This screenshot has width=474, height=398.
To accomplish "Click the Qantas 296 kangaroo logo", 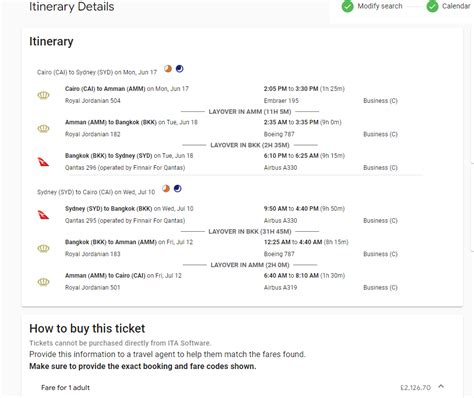I will pyautogui.click(x=43, y=162).
